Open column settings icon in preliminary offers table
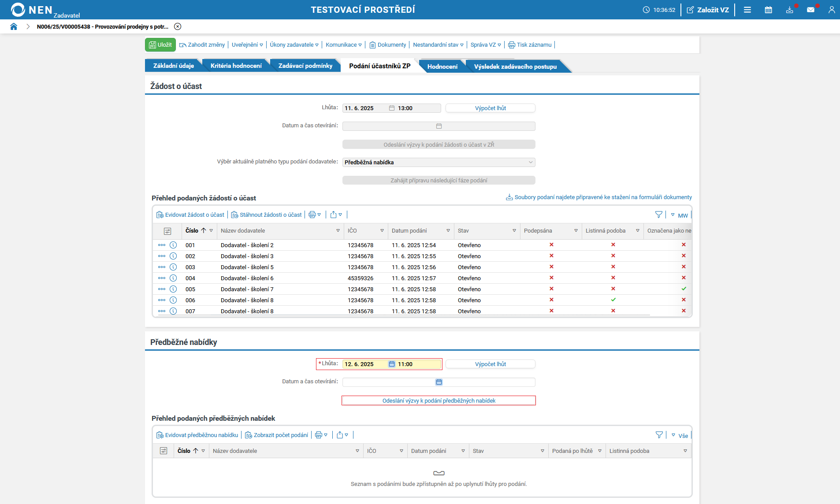Viewport: 840px width, 504px height. pos(164,451)
